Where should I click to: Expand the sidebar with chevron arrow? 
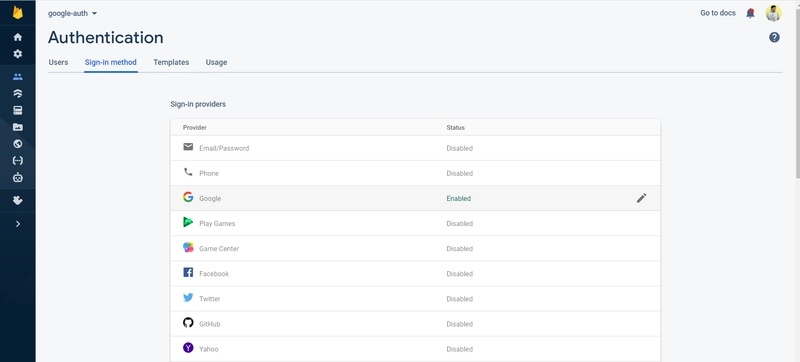pyautogui.click(x=18, y=224)
